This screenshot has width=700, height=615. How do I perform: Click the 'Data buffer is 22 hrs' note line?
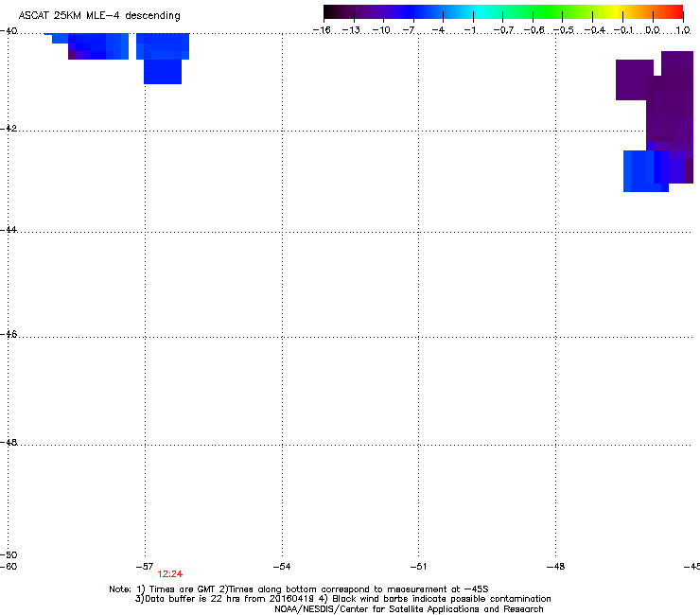click(x=342, y=599)
